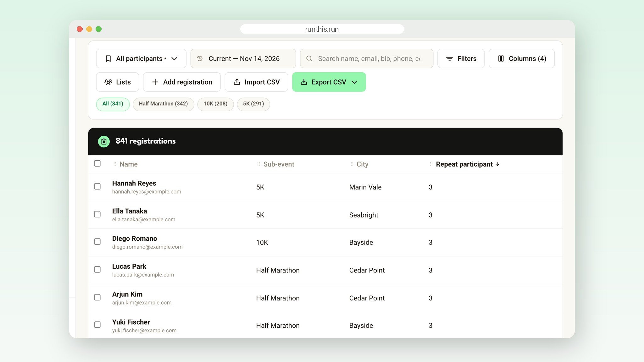Click the Seabright city cell

364,215
